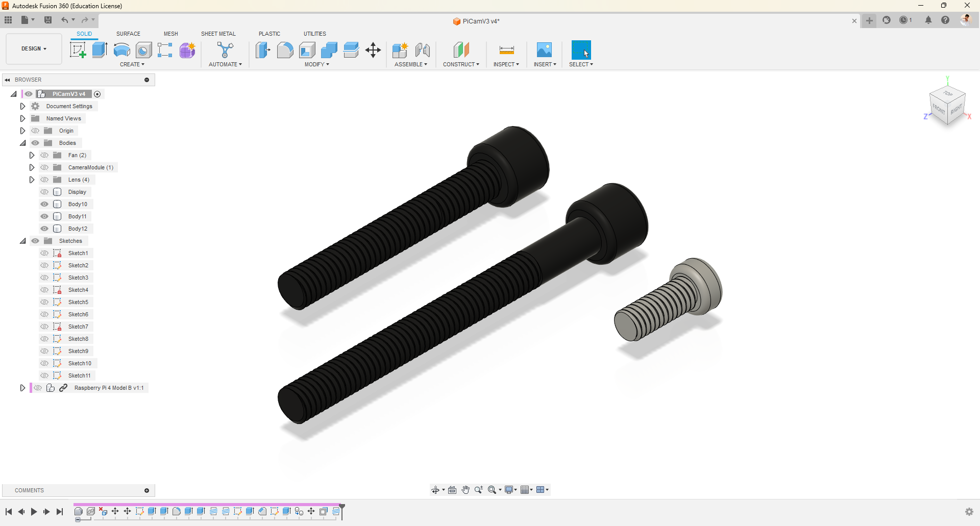
Task: Select the Combine tool
Action: pyautogui.click(x=329, y=50)
